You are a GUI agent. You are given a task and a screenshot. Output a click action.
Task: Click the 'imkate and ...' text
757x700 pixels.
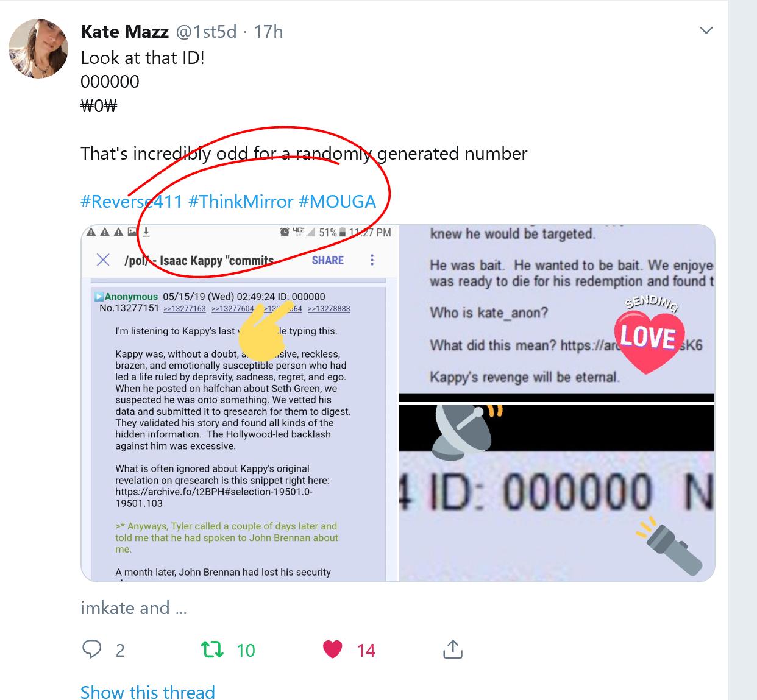pyautogui.click(x=133, y=608)
